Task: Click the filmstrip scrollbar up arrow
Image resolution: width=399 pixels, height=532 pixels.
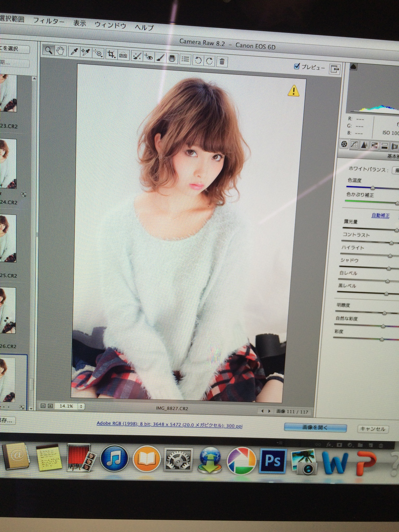Action: pos(34,78)
